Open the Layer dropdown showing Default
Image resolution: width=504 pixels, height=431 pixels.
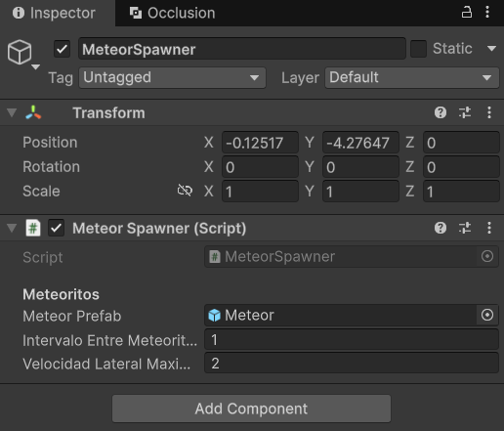coord(412,78)
